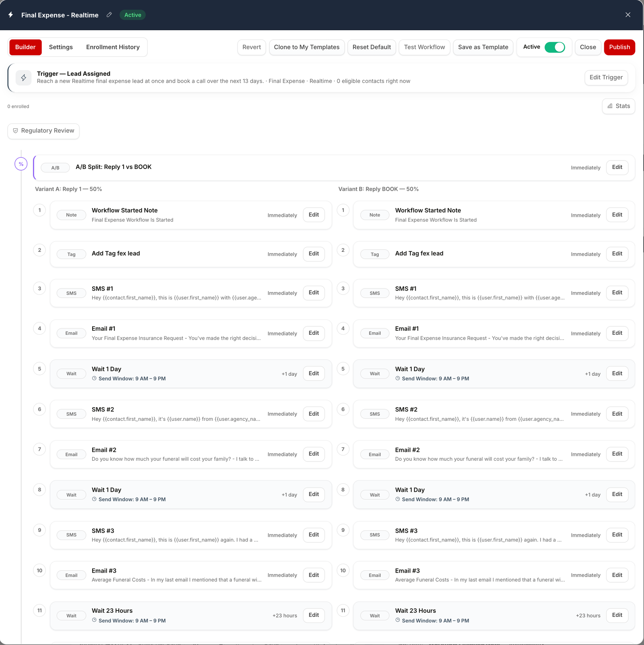Open the Stats panel
644x645 pixels.
619,106
